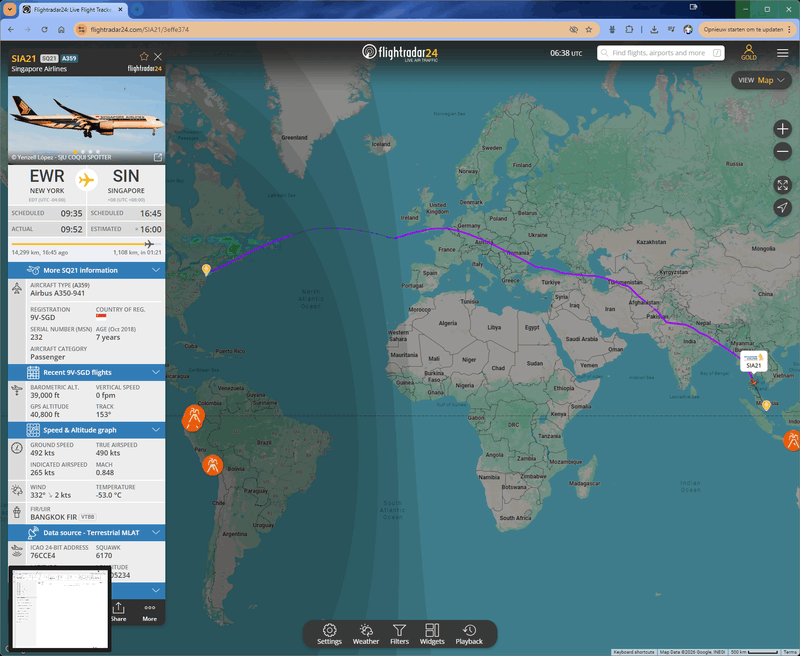Click the flightradar24 logo
Screen dimensions: 800x656
pyautogui.click(x=399, y=53)
